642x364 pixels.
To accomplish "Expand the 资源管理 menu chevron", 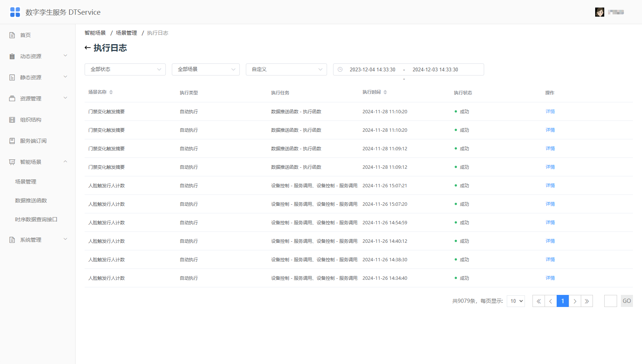I will click(65, 98).
